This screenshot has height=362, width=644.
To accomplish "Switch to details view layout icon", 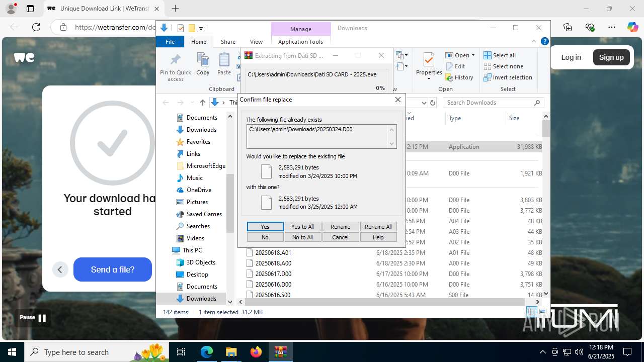I will pyautogui.click(x=532, y=312).
